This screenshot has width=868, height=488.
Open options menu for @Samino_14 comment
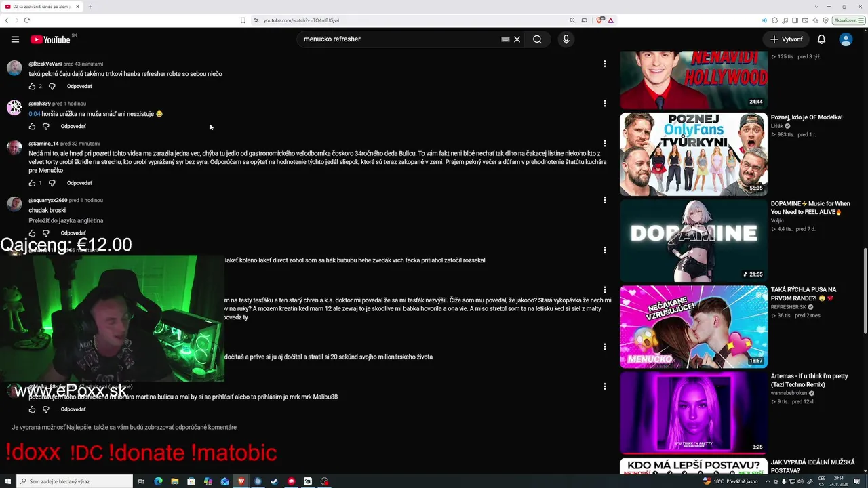tap(605, 144)
